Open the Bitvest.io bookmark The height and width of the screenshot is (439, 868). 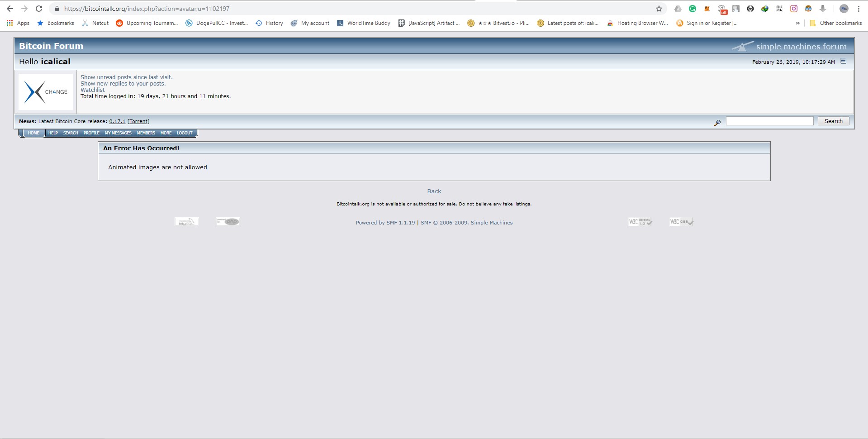click(498, 23)
